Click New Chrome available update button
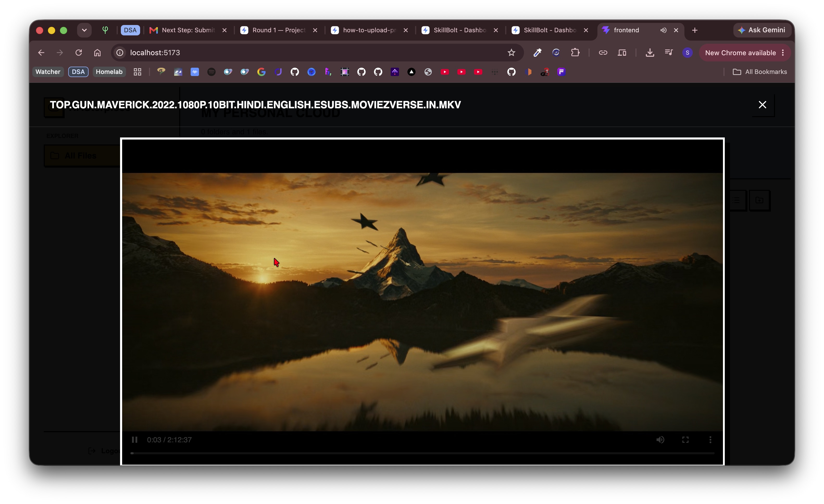The image size is (824, 504). pos(740,53)
